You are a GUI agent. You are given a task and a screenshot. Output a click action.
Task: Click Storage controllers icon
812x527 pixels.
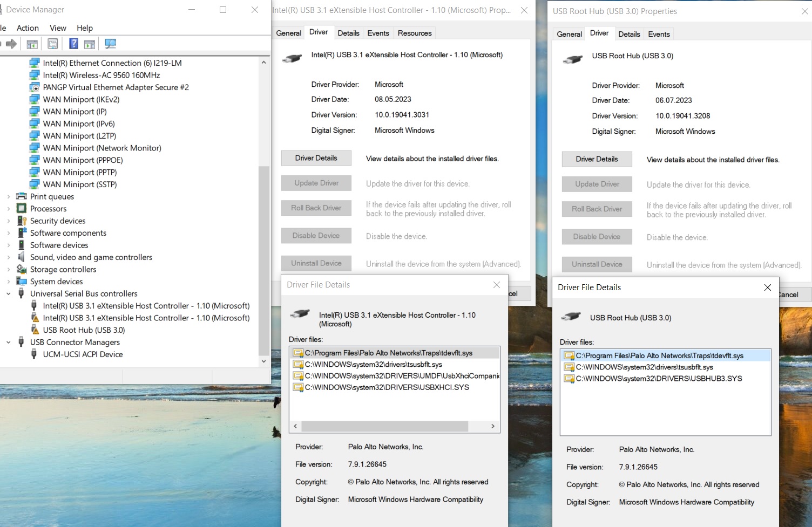(22, 269)
